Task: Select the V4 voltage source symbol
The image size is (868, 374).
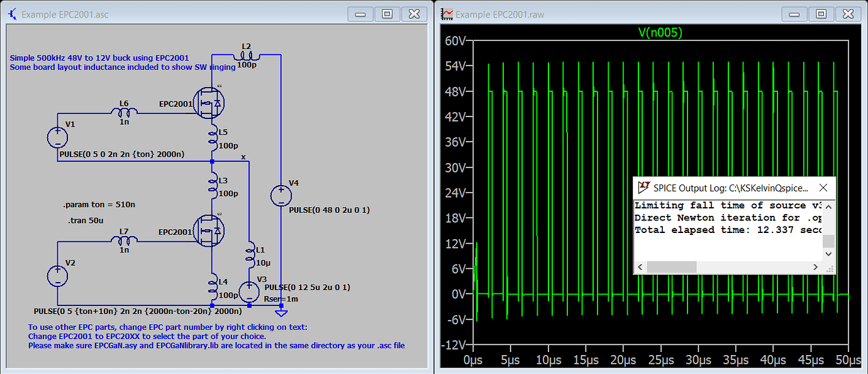Action: click(x=281, y=195)
